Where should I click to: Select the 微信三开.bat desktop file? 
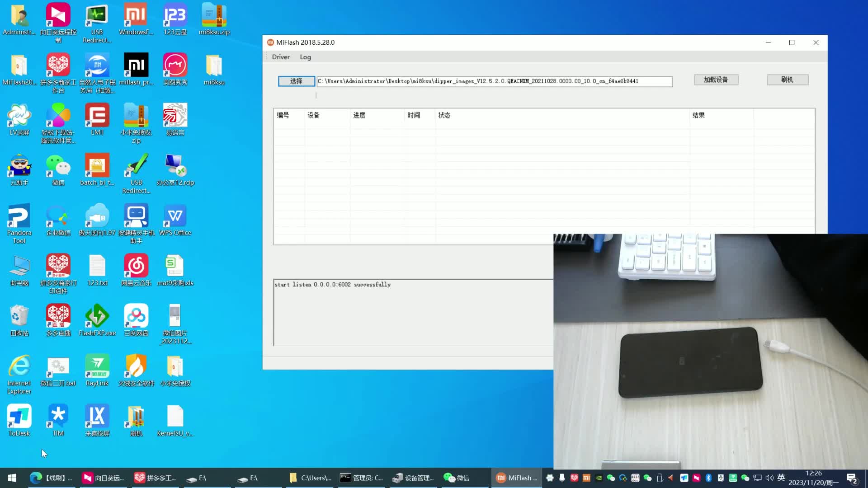tap(58, 371)
